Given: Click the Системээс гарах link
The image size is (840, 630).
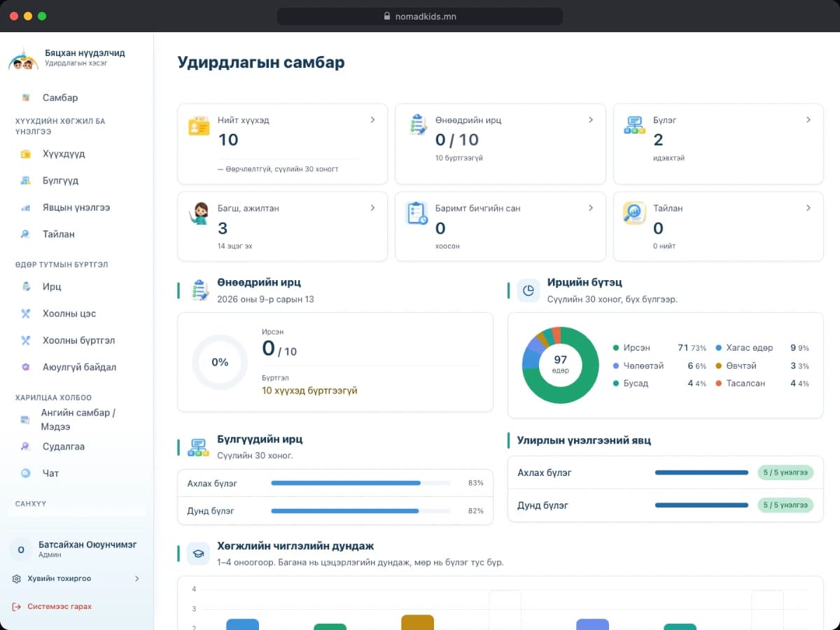Looking at the screenshot, I should (59, 607).
